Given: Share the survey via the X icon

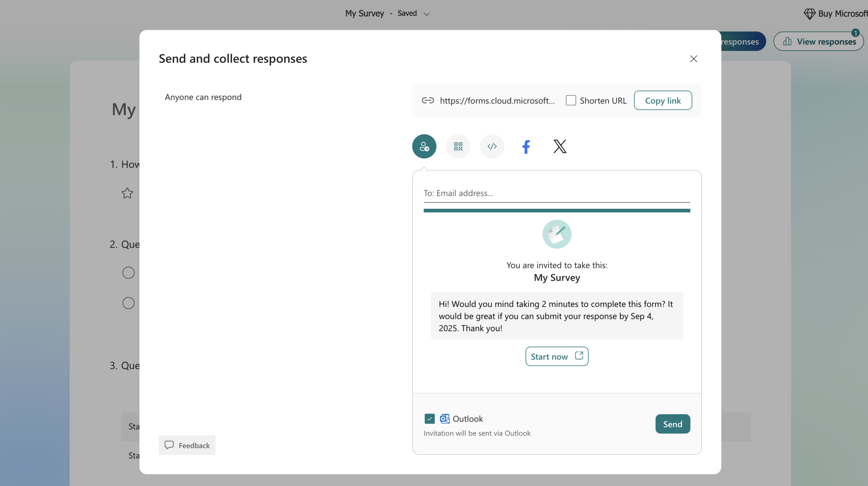Looking at the screenshot, I should pos(559,146).
